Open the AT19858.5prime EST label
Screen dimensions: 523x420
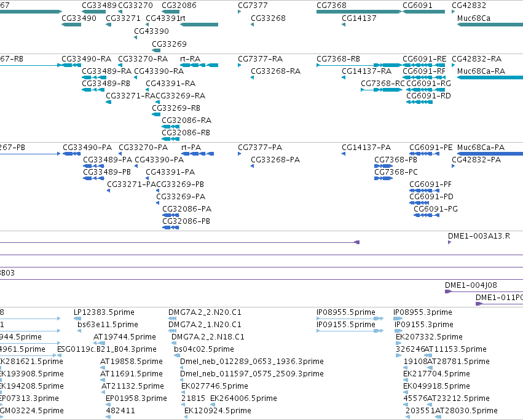coord(132,362)
